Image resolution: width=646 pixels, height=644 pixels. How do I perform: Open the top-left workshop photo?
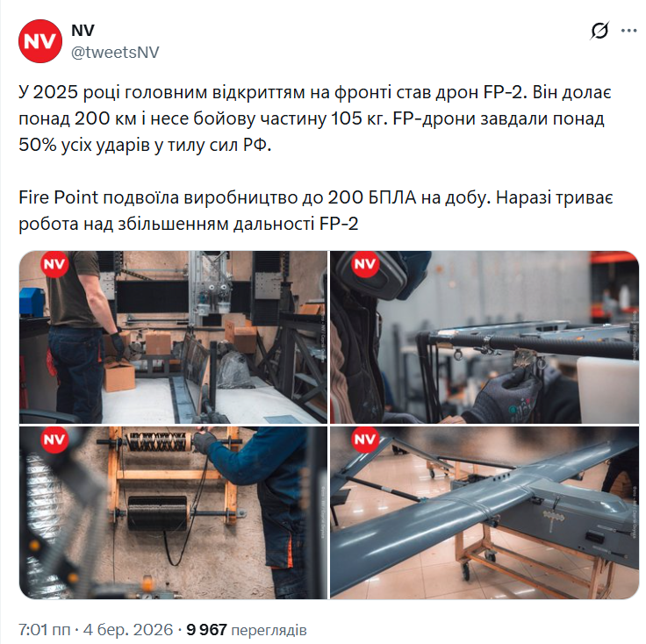pyautogui.click(x=174, y=337)
